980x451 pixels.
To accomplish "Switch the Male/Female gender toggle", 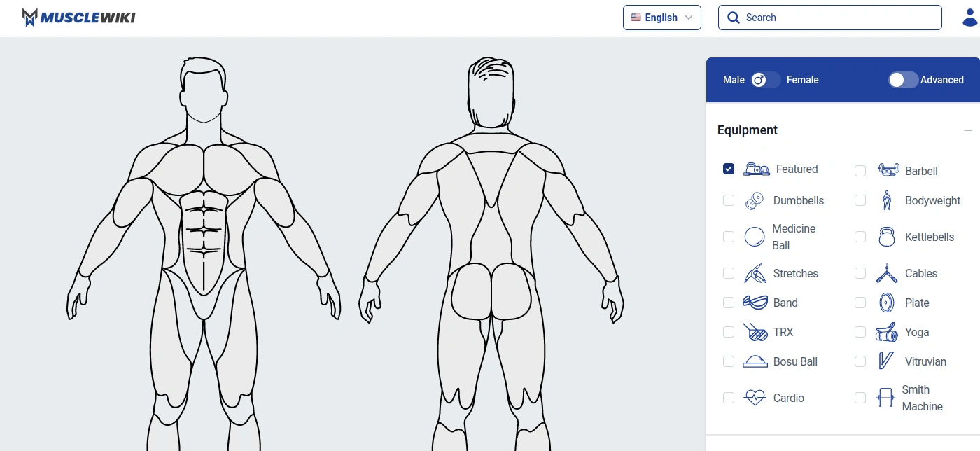I will click(x=765, y=80).
